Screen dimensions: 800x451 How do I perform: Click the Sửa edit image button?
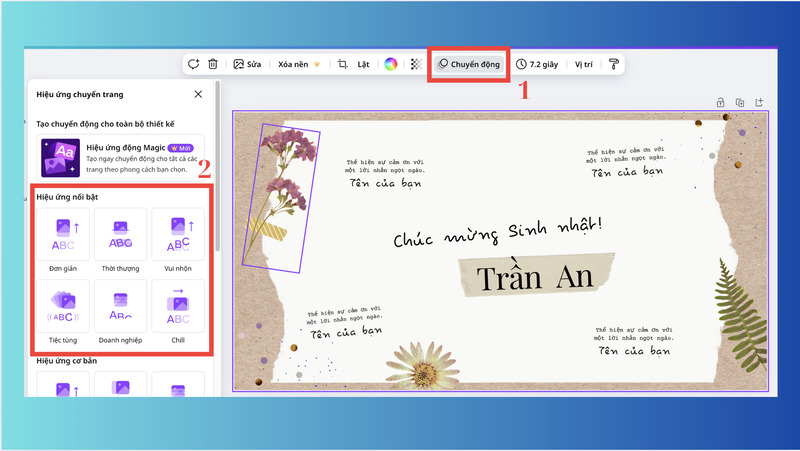(x=248, y=64)
